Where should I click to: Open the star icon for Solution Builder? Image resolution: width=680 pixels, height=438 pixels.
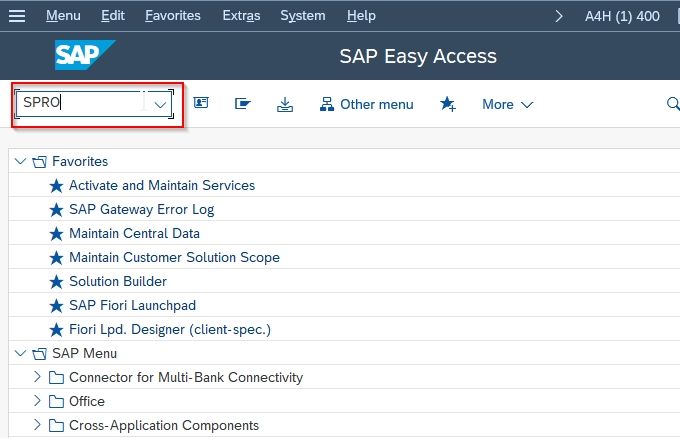pos(56,282)
